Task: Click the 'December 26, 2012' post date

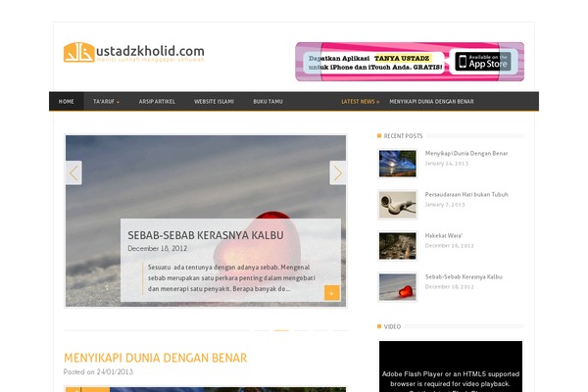Action: point(449,246)
